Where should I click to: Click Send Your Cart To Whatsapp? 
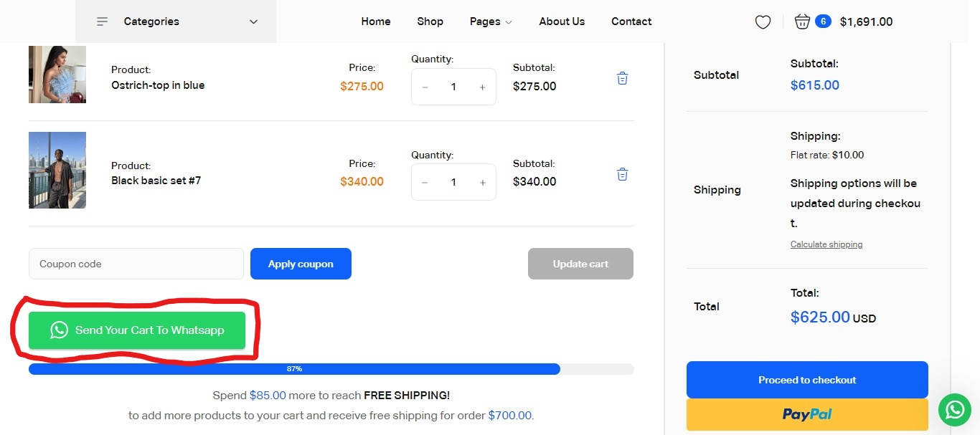137,330
